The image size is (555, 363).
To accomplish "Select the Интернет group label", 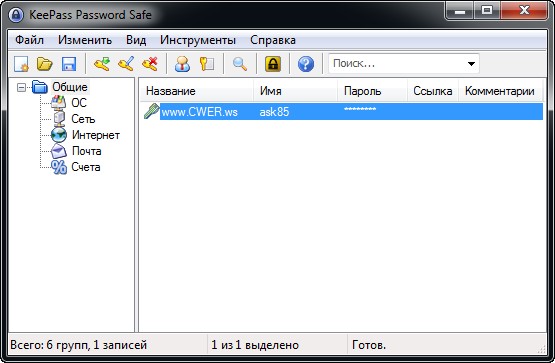I will [96, 135].
